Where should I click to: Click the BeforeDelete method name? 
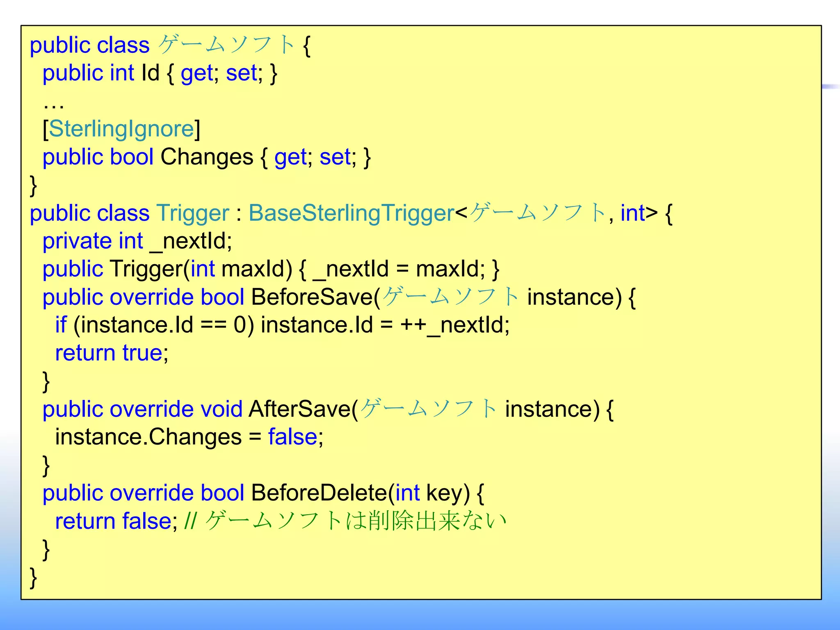pyautogui.click(x=319, y=493)
